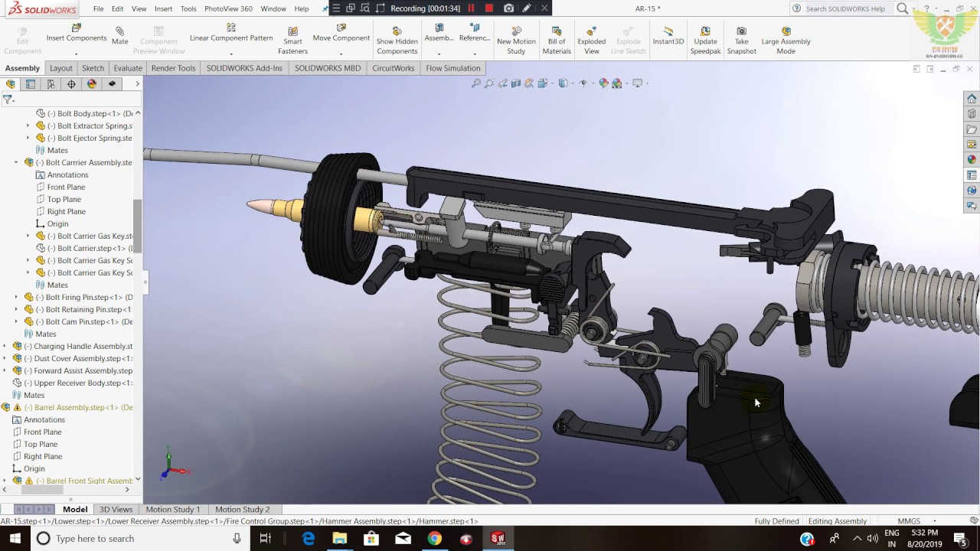
Task: Expand Move Component dropdown arrow
Action: pos(341,54)
